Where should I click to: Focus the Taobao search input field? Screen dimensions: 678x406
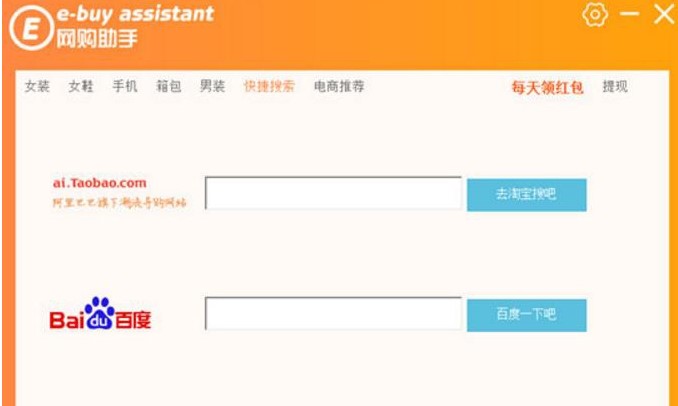click(333, 194)
